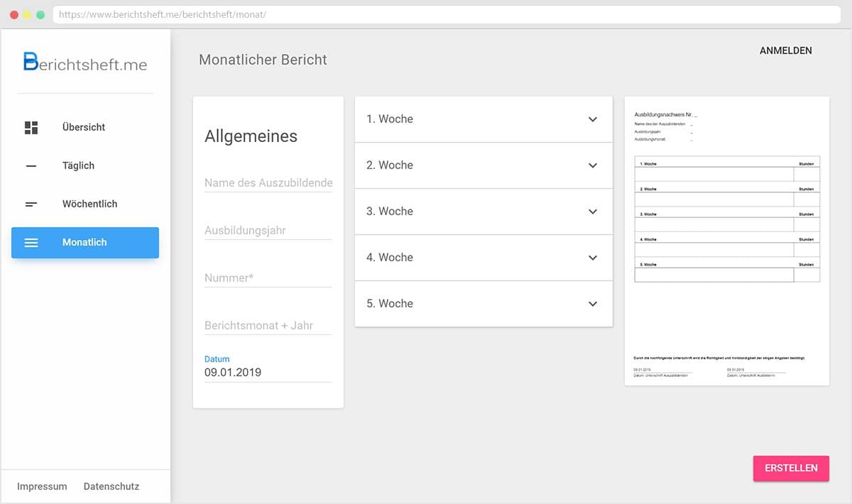This screenshot has height=504, width=852.
Task: Expand the 1. Woche panel chevron
Action: click(x=593, y=119)
